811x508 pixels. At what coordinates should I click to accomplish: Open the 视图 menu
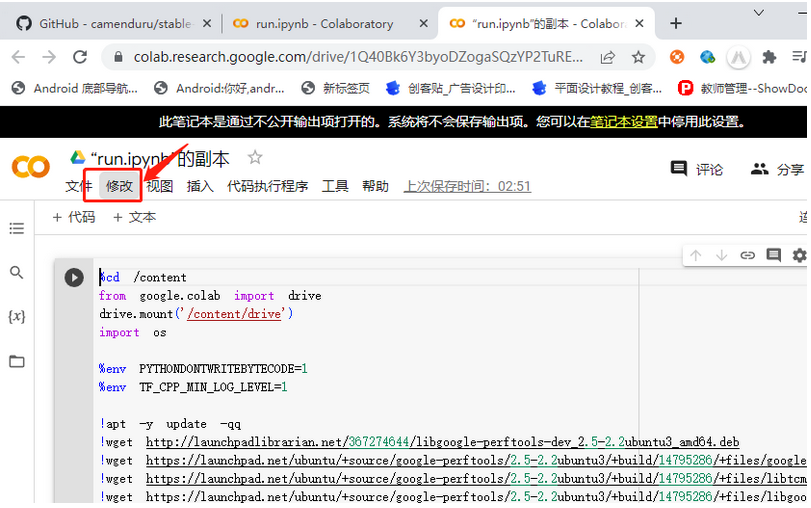[x=159, y=186]
